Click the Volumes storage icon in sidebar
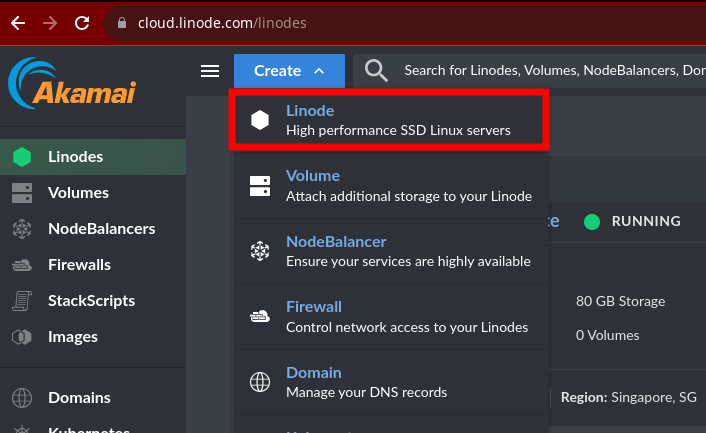Image resolution: width=706 pixels, height=433 pixels. click(x=22, y=193)
